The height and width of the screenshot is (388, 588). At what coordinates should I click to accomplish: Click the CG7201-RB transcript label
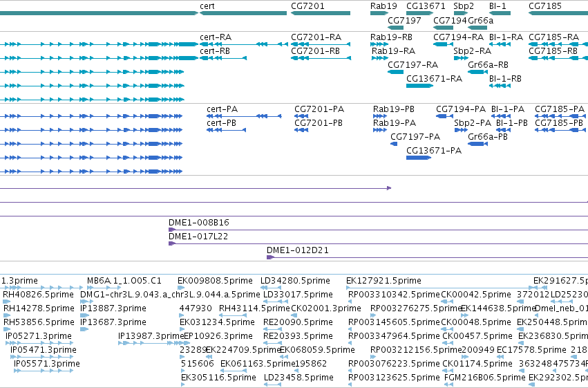point(315,50)
